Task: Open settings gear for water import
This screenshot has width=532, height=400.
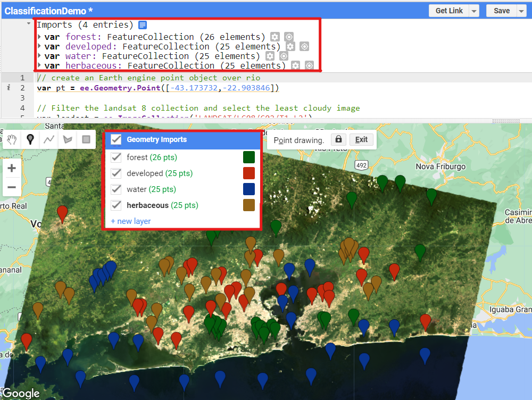Action: pyautogui.click(x=270, y=56)
